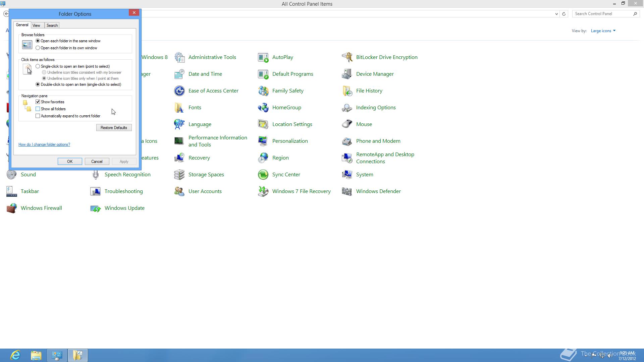Open Ease of Access Center icon

tap(179, 91)
